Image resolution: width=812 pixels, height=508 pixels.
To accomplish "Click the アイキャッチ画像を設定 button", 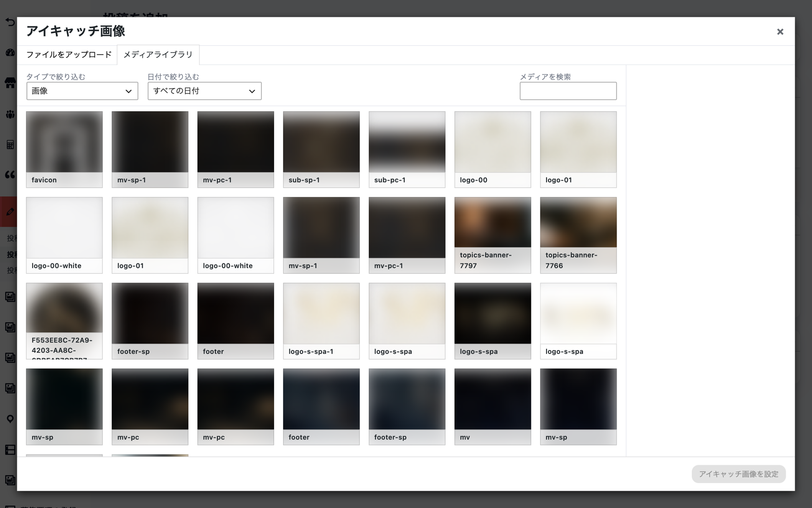I will (x=738, y=474).
